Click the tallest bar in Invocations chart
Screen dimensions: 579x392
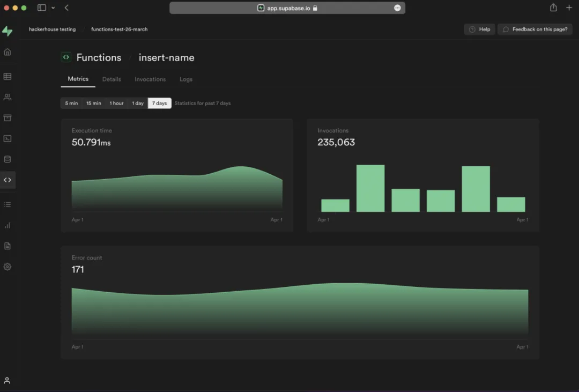[370, 188]
